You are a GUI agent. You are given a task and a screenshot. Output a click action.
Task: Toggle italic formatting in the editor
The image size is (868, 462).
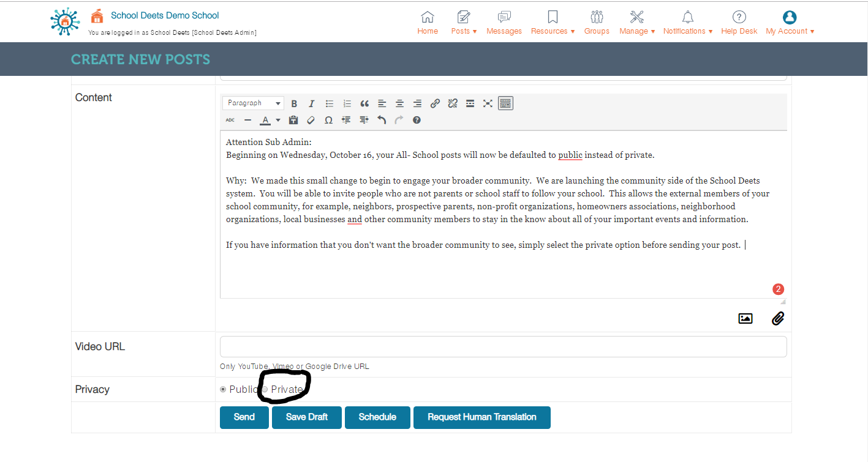tap(311, 103)
